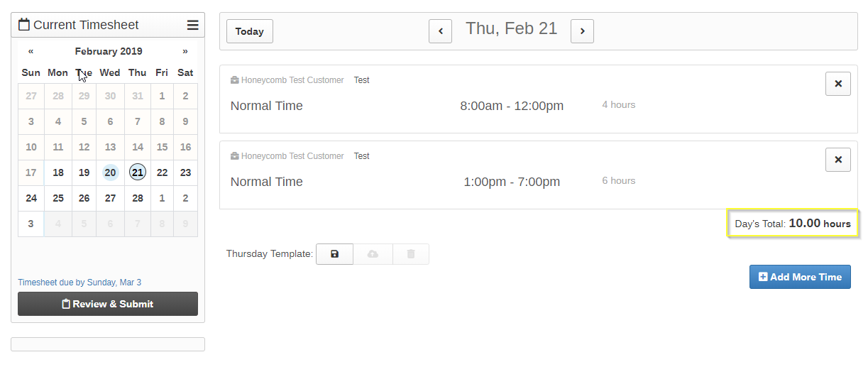This screenshot has width=868, height=367.
Task: Go to next day with right chevron
Action: (582, 31)
